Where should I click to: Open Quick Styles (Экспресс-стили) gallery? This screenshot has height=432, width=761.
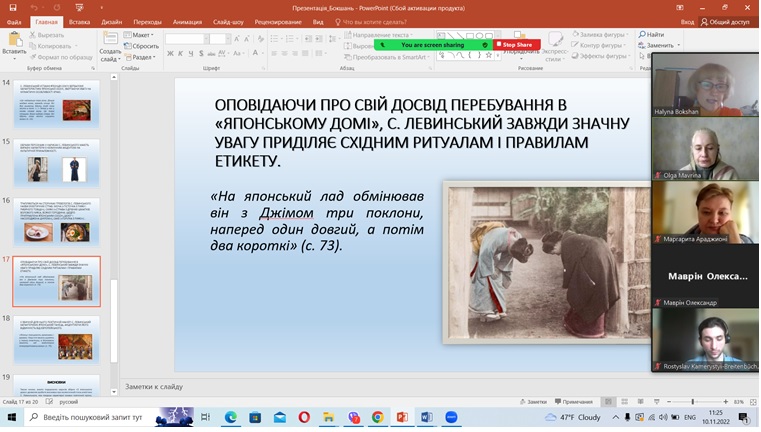click(x=555, y=47)
